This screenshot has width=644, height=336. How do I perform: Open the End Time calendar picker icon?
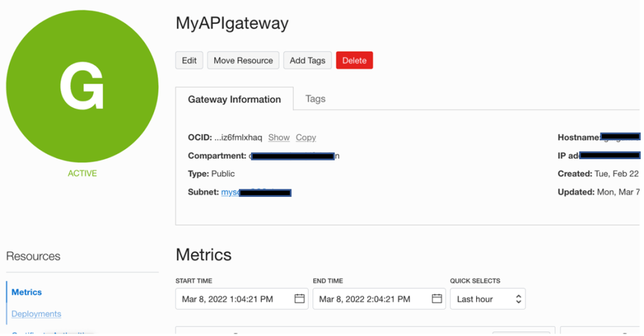[436, 299]
